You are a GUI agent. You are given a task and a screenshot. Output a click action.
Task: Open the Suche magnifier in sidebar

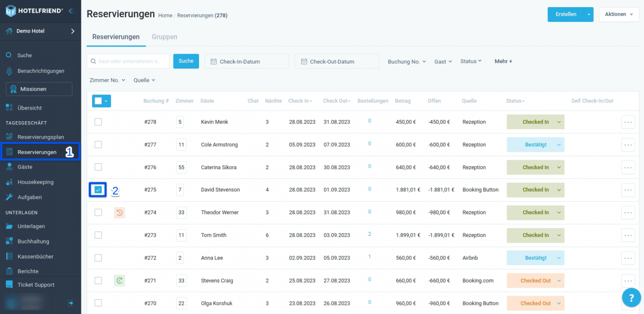coord(9,55)
